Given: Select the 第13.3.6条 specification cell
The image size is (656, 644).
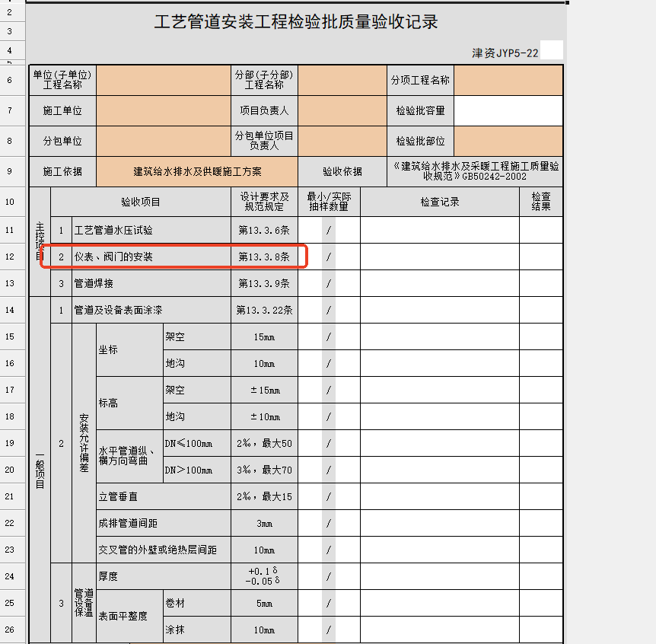Looking at the screenshot, I should (264, 230).
